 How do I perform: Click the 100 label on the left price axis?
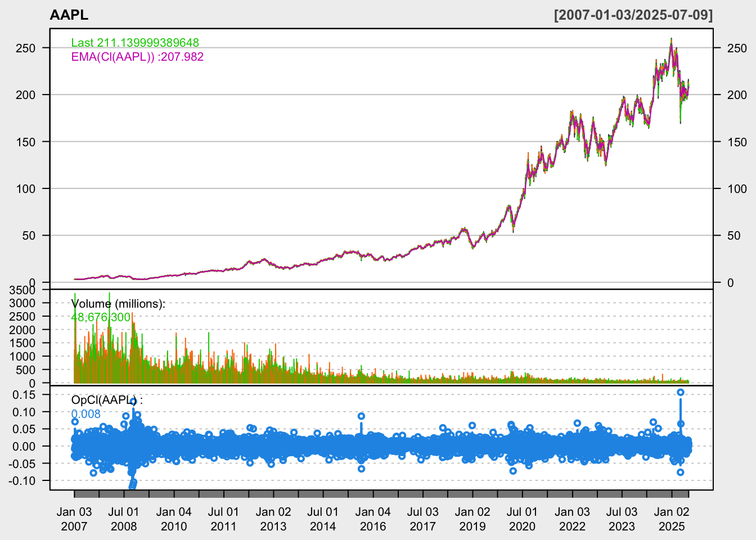(25, 189)
